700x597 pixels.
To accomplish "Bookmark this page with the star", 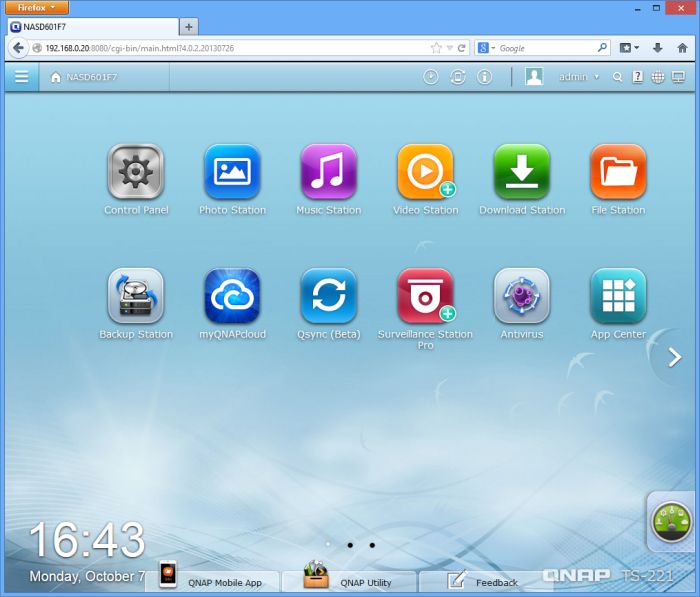I will coord(436,48).
